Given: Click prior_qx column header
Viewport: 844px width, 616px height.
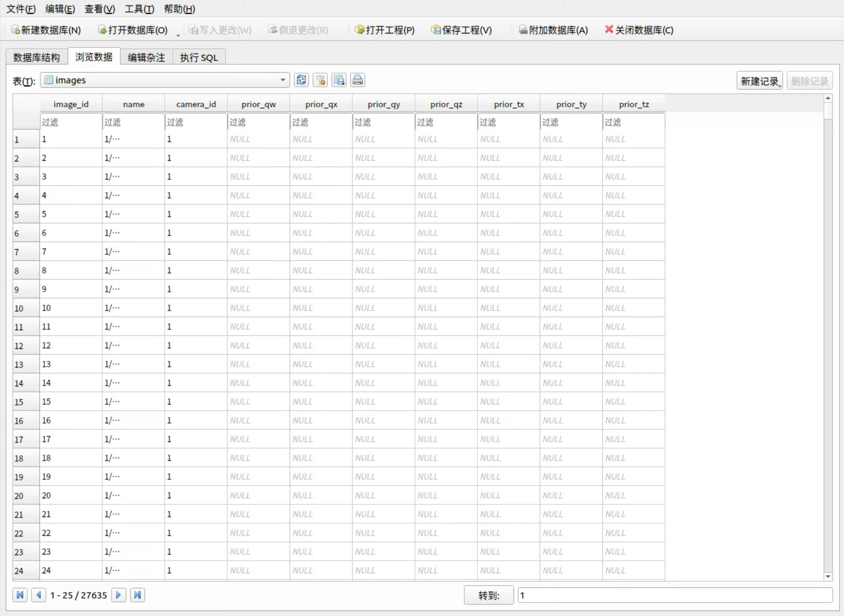Looking at the screenshot, I should click(x=321, y=104).
